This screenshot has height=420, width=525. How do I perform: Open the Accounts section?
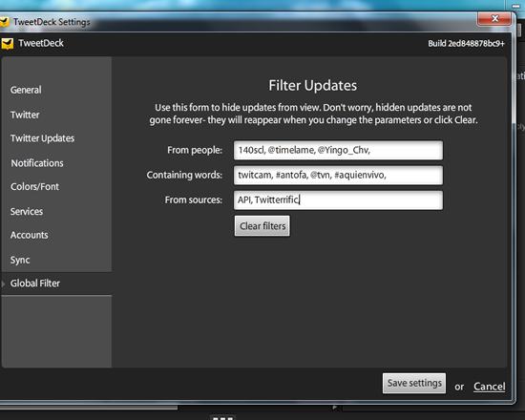click(30, 235)
